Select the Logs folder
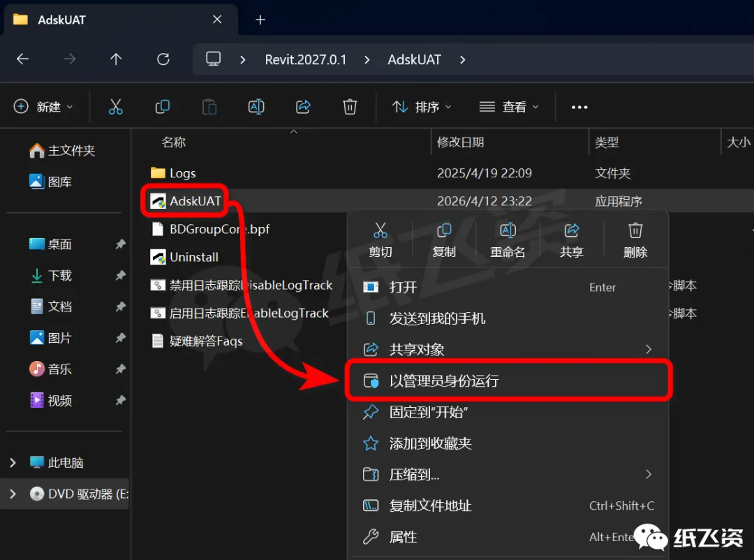Screen dimensions: 754x560 coord(173,173)
